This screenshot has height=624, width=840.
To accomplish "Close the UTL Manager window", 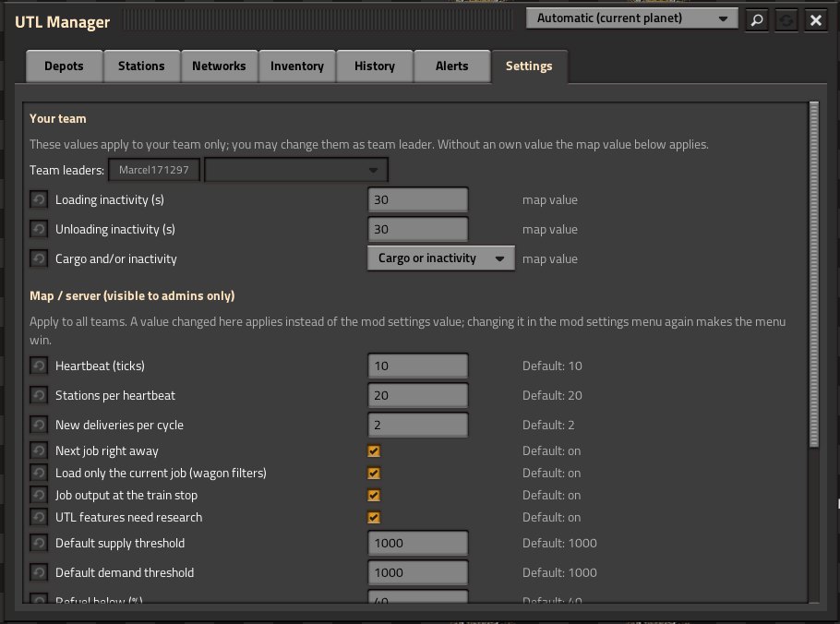I will [816, 20].
